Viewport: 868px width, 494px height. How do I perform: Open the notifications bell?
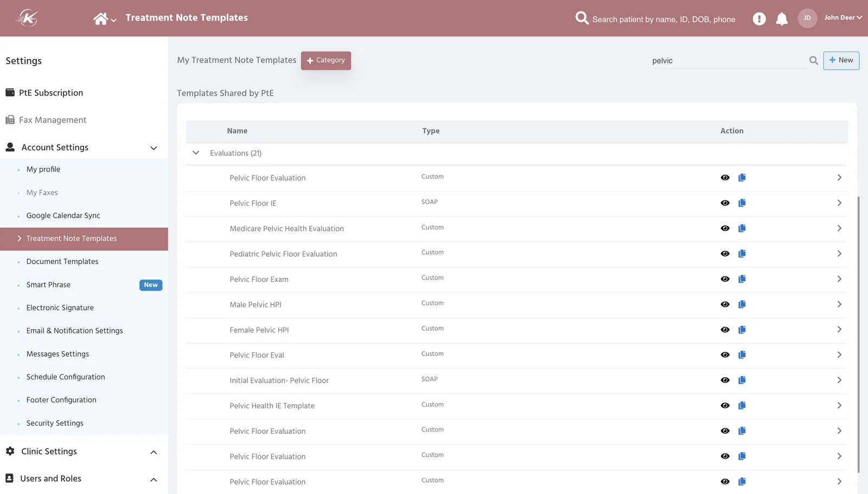[782, 19]
